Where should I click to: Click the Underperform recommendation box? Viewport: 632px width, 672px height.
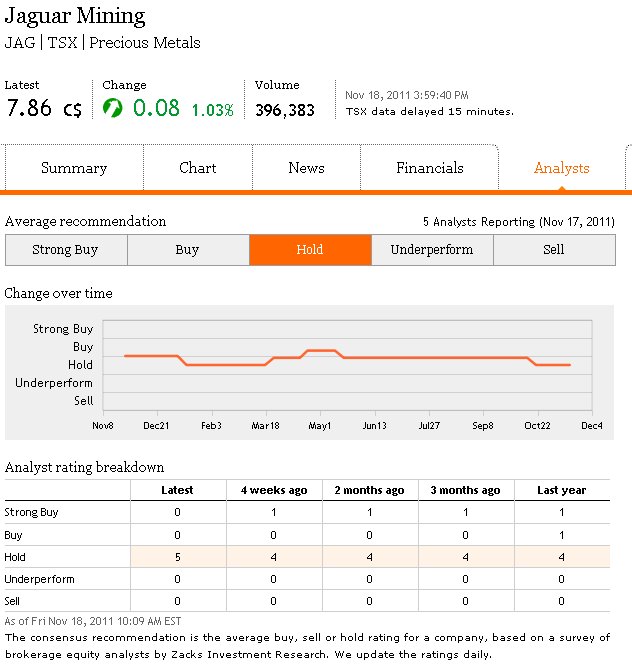point(432,250)
